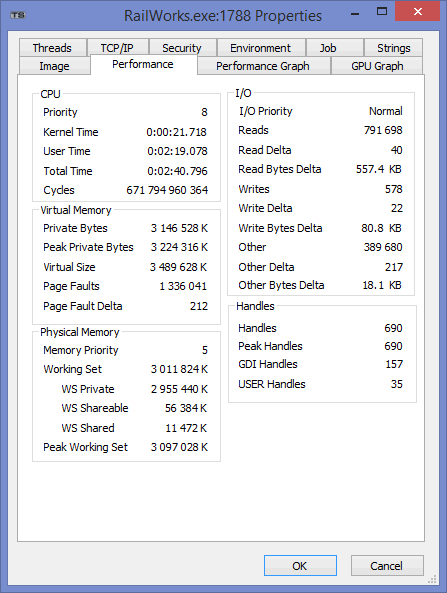Click Read Bytes Delta value 557.4 KB

pos(379,169)
